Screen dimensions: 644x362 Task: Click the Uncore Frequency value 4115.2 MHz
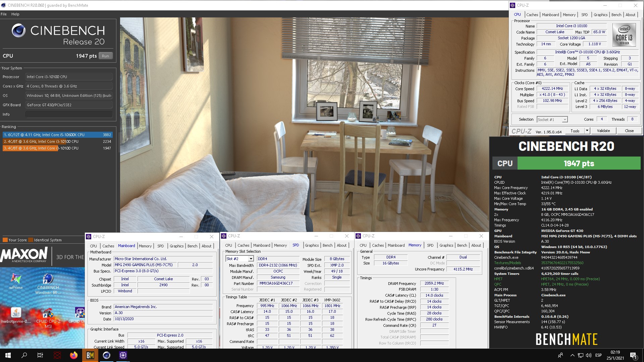(x=463, y=269)
